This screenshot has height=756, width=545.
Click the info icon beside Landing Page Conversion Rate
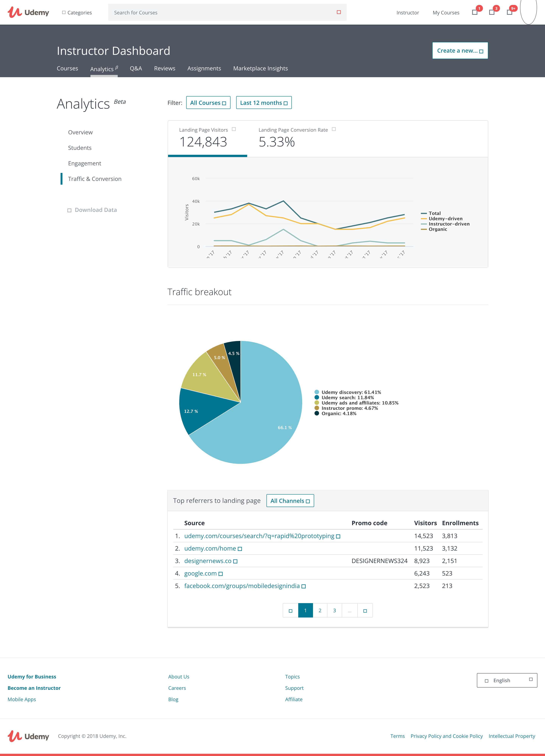[334, 129]
